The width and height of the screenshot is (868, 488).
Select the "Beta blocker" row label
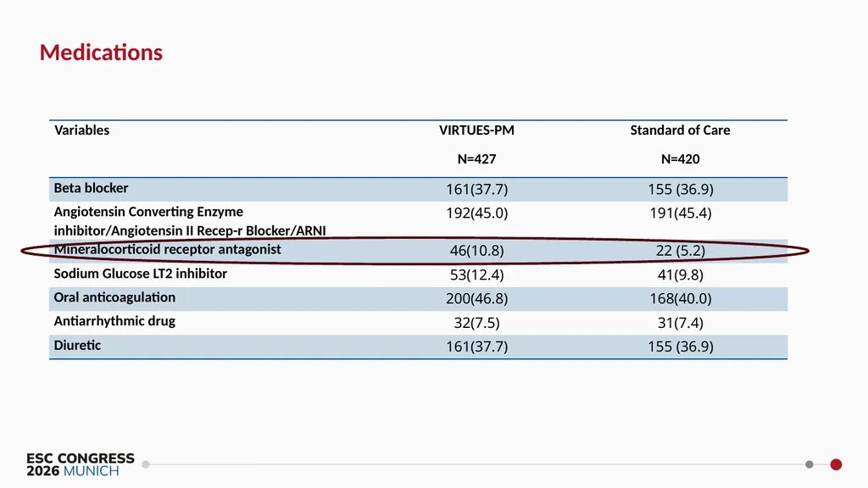(x=91, y=188)
